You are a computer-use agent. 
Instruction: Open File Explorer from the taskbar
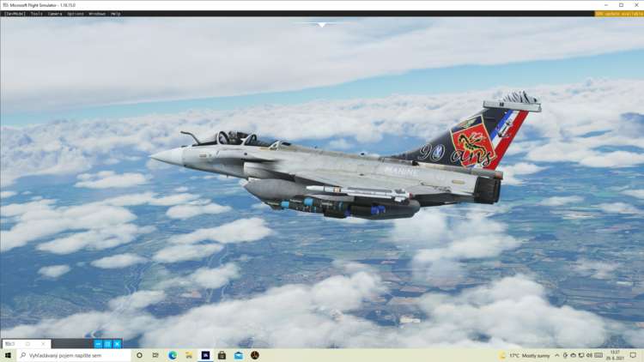[189, 355]
